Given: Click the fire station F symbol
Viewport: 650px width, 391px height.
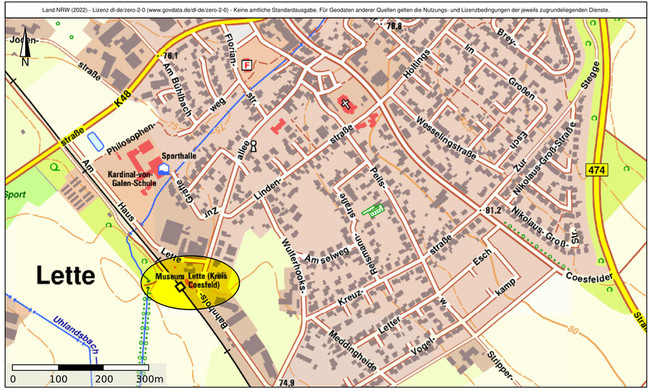Looking at the screenshot, I should coord(247,65).
